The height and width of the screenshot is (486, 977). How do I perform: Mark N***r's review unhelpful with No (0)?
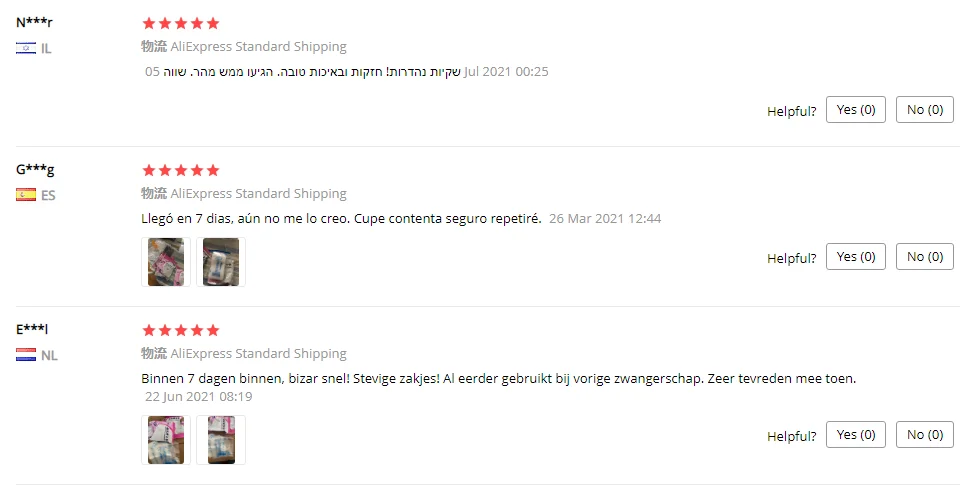tap(925, 110)
